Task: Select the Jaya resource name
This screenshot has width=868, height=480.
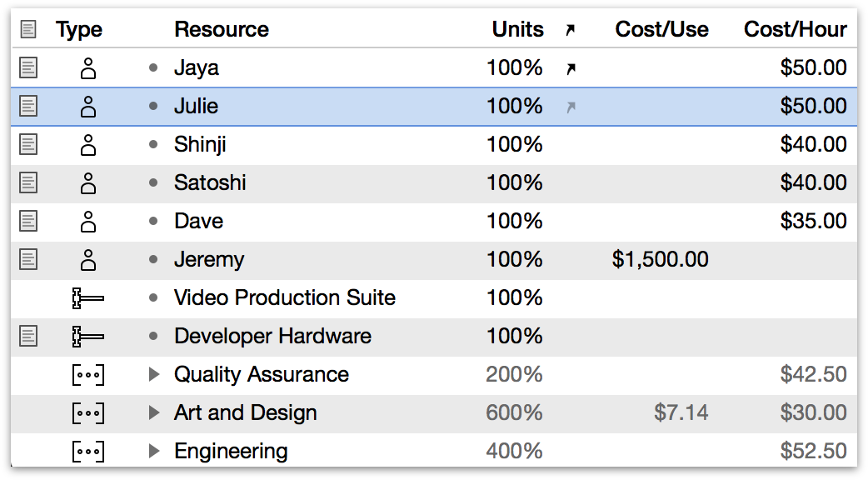Action: [197, 68]
